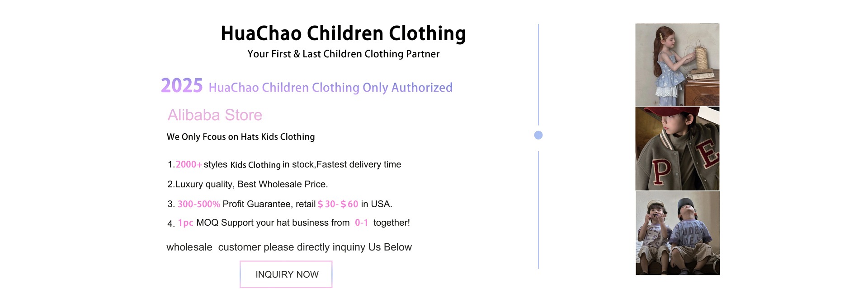Click the upper vertical divider line
The height and width of the screenshot is (293, 868).
point(538,74)
